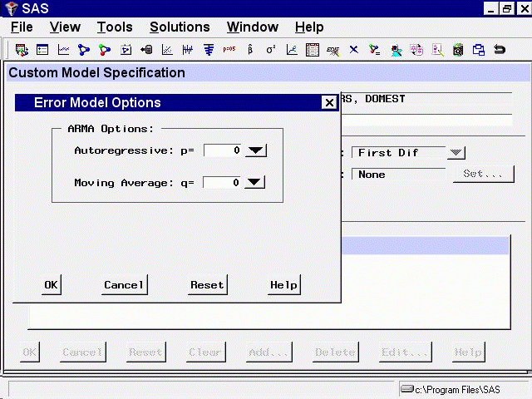
Task: Click the forecast graph icon
Action: tap(292, 50)
